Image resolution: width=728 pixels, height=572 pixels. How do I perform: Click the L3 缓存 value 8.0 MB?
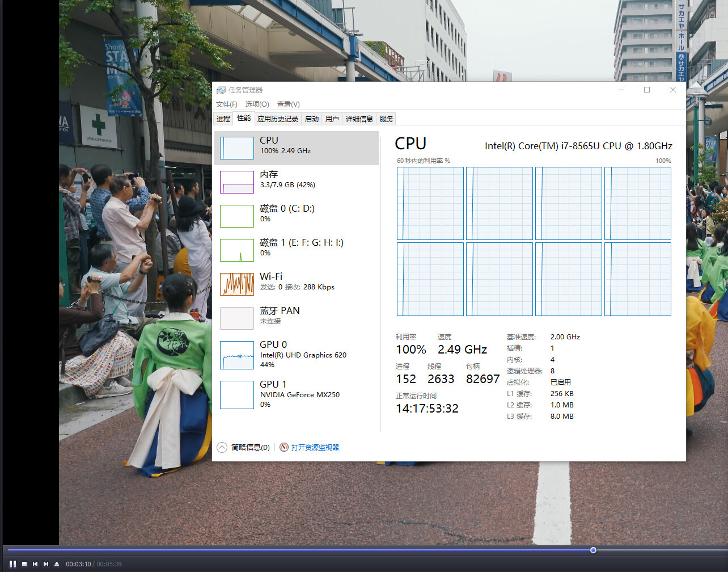(x=562, y=417)
